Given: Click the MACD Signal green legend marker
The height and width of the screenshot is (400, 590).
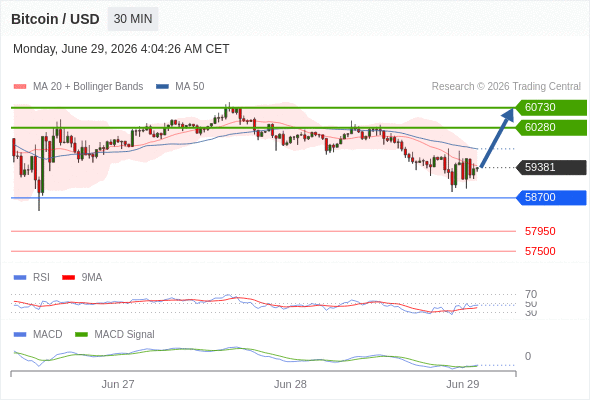Looking at the screenshot, I should tap(81, 335).
